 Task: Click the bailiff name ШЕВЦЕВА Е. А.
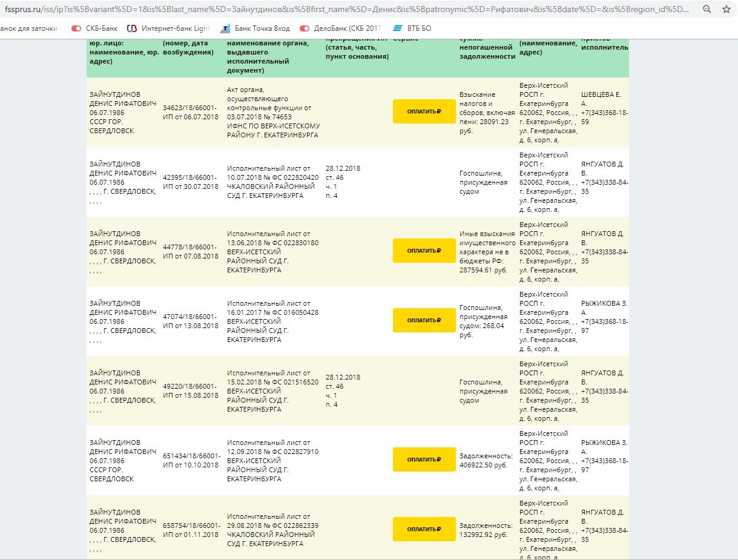[x=601, y=99]
